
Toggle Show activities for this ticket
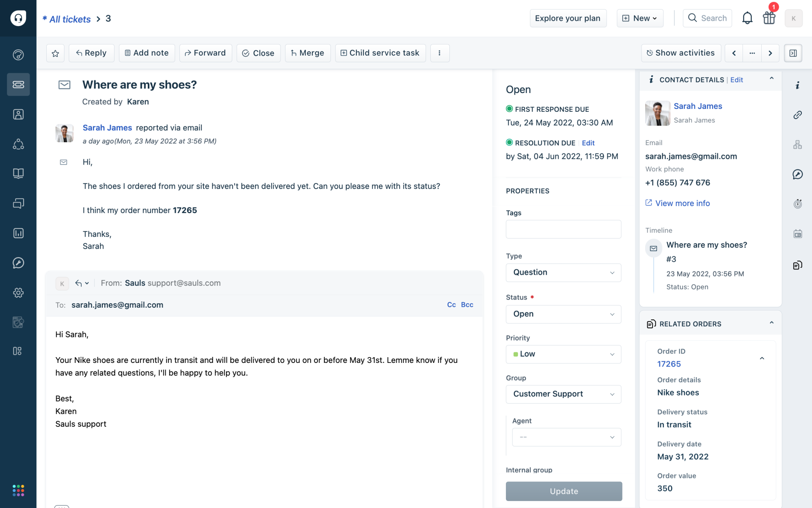tap(681, 53)
